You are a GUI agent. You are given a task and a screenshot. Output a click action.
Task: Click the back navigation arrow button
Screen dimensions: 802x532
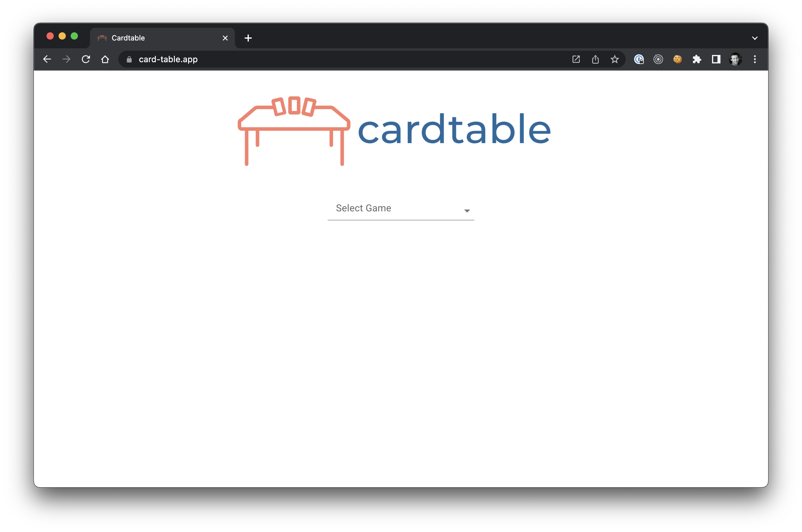[x=47, y=59]
